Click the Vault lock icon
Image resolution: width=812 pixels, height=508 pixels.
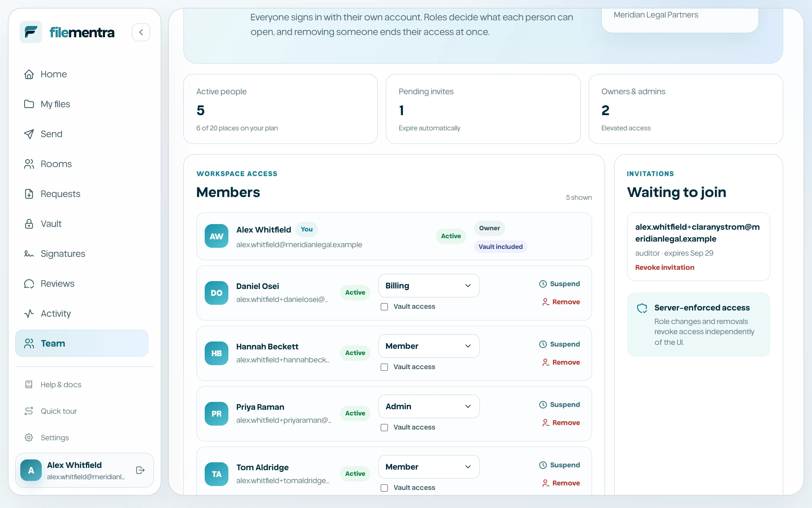29,224
